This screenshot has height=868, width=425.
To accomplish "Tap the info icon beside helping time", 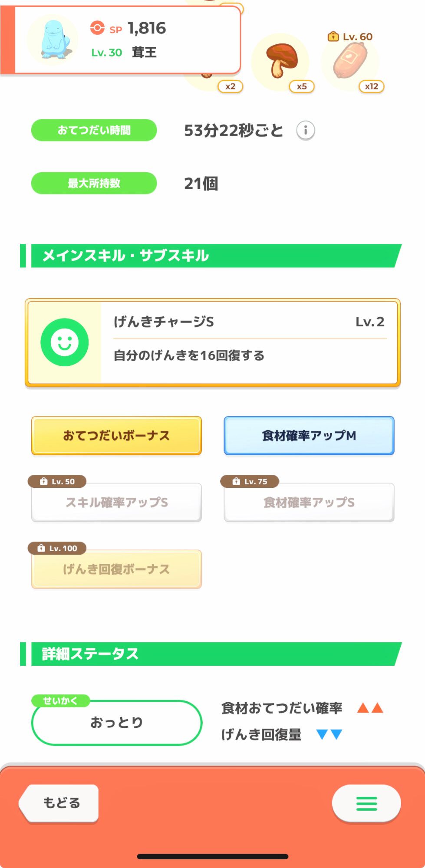I will [306, 130].
